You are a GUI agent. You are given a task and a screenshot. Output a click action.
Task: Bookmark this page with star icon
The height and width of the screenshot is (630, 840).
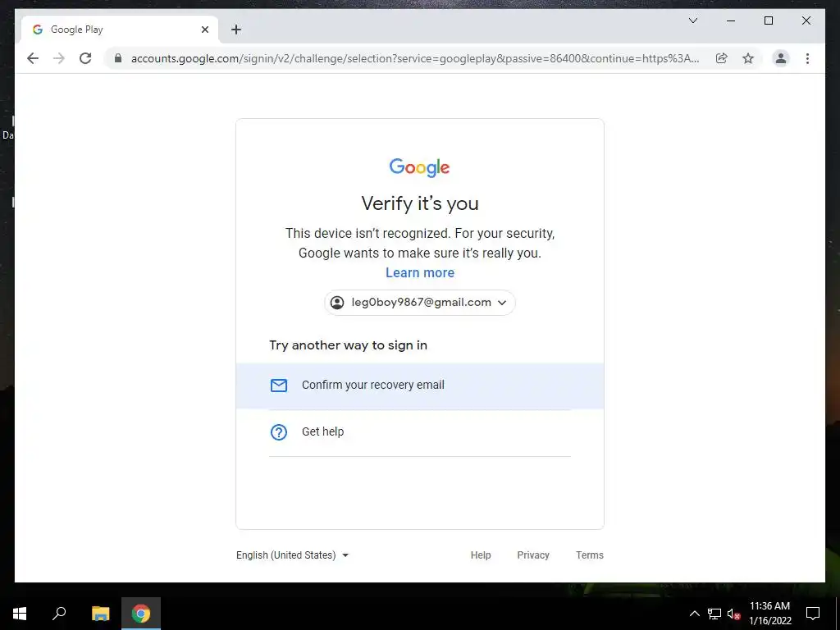(748, 58)
